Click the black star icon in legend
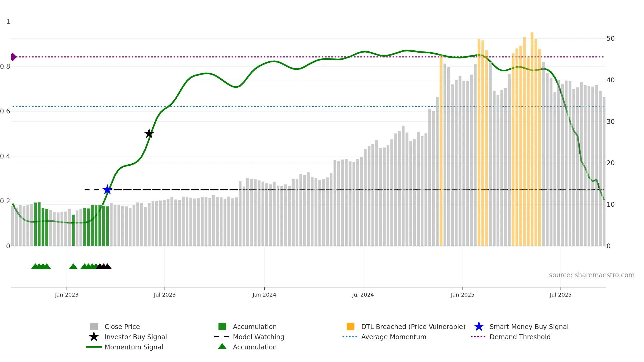This screenshot has width=644, height=362. click(x=94, y=337)
